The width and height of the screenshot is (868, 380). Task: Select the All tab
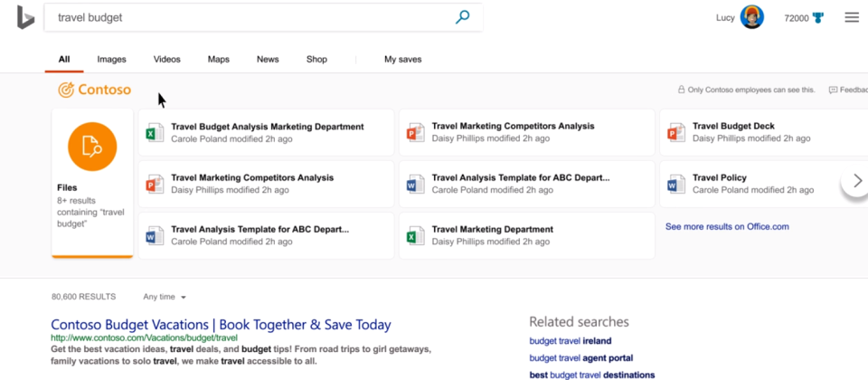click(64, 60)
